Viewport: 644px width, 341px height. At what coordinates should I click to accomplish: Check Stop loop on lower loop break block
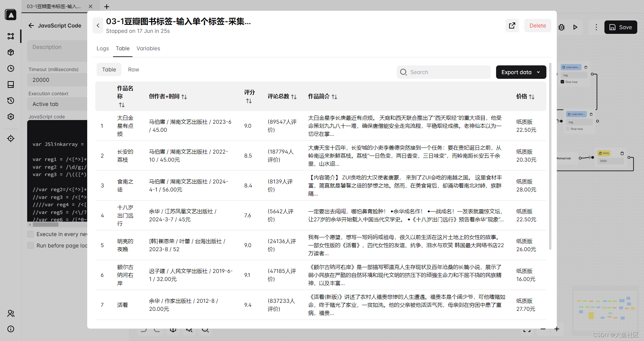point(568,129)
